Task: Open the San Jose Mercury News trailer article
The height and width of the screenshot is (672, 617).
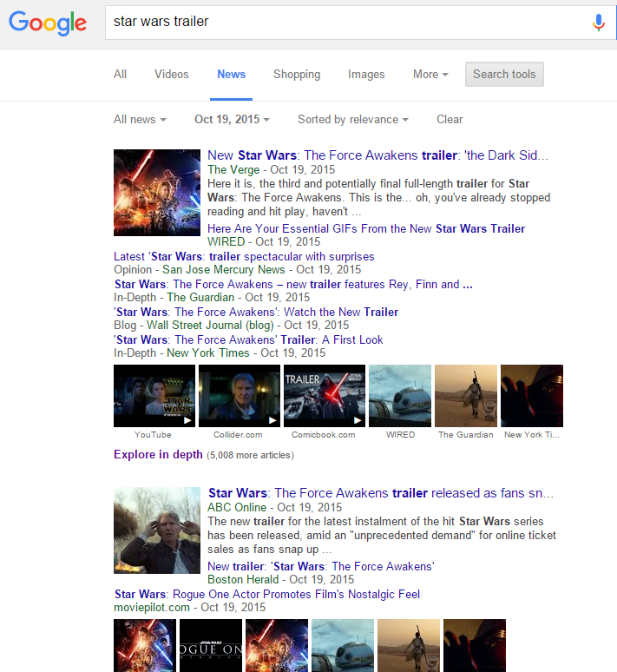Action: 244,256
